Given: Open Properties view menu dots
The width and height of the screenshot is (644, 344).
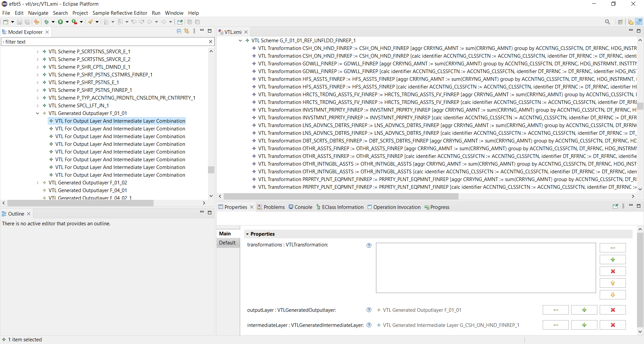Looking at the screenshot, I should [x=623, y=206].
